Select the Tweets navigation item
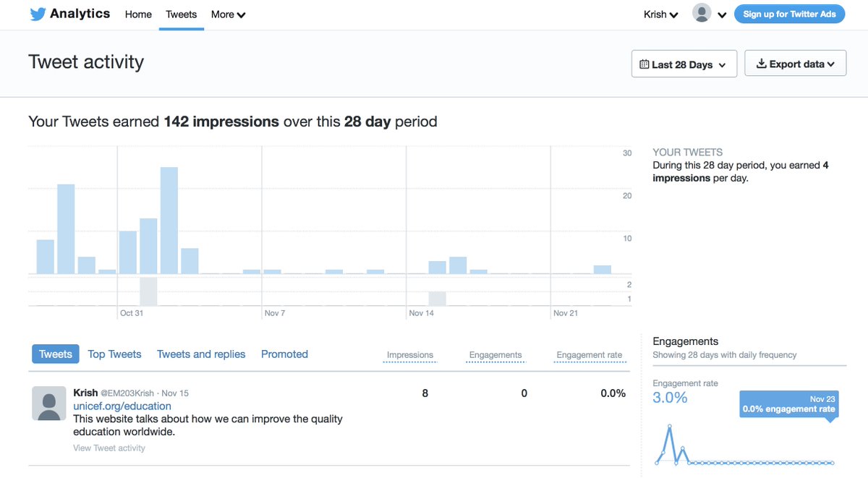 (x=181, y=14)
